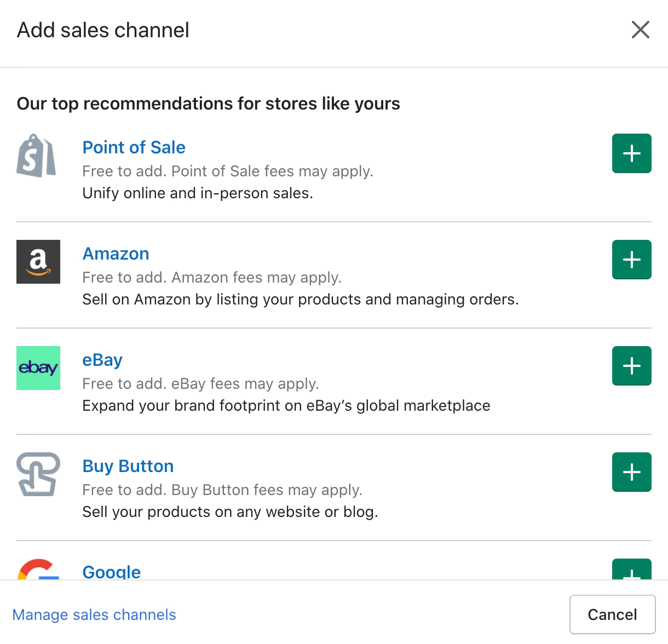Add the Amazon sales channel
The width and height of the screenshot is (668, 644).
tap(631, 260)
